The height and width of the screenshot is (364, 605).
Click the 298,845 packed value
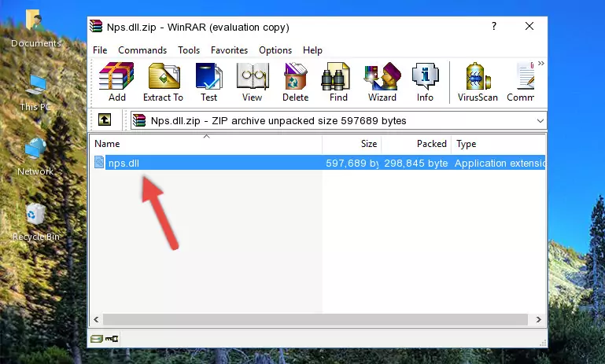point(416,163)
